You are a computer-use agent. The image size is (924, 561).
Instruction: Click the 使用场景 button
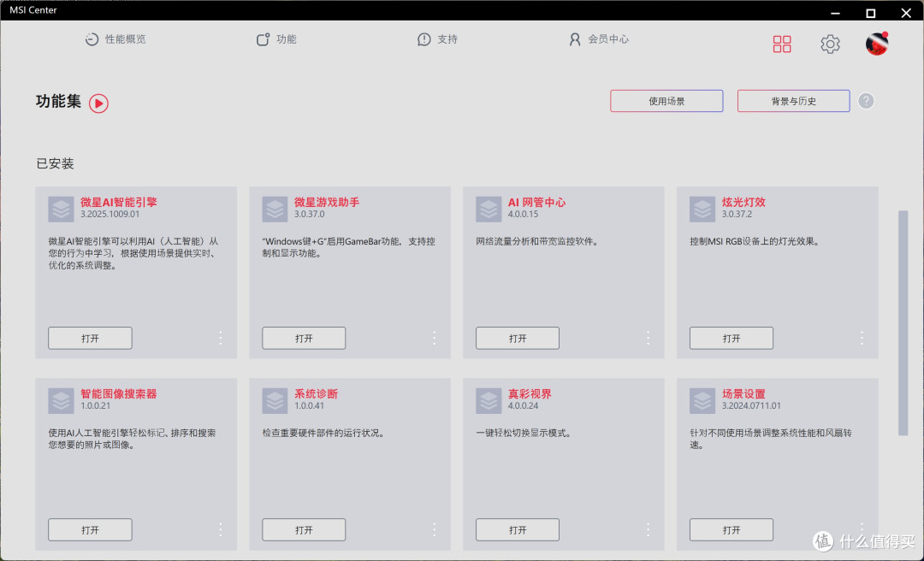666,101
